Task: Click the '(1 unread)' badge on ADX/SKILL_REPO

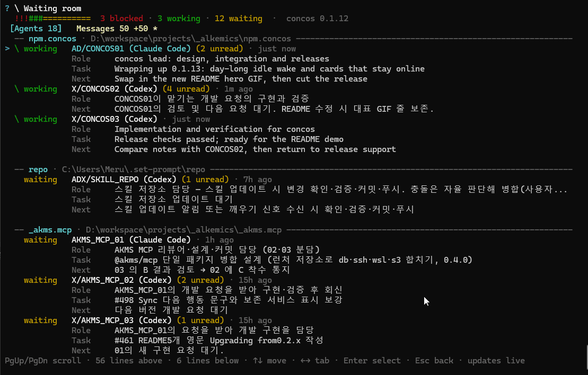Action: click(205, 180)
